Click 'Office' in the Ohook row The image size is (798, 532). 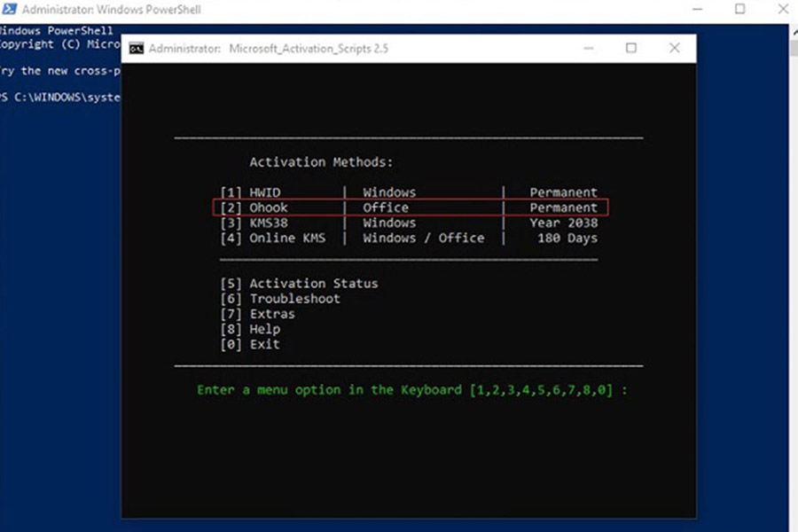pyautogui.click(x=386, y=207)
